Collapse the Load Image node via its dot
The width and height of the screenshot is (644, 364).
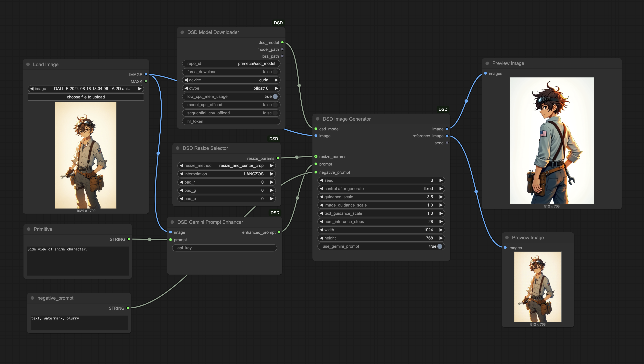[28, 64]
